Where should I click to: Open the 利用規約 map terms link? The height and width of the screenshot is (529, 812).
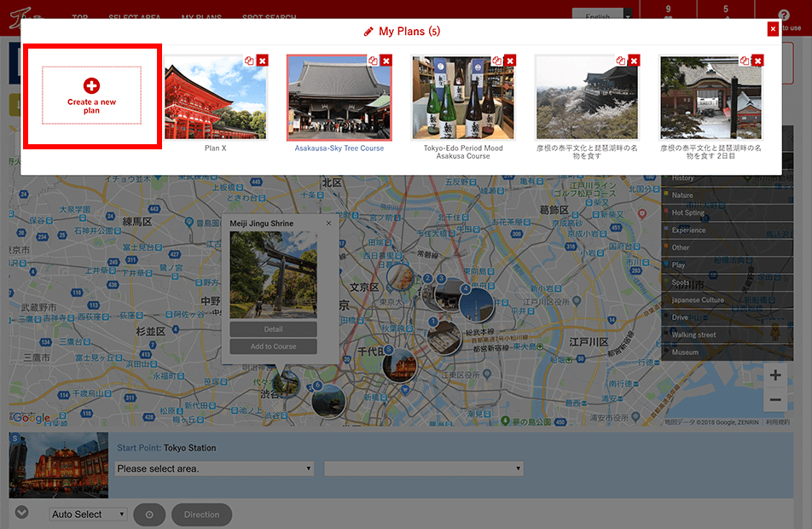click(x=779, y=422)
